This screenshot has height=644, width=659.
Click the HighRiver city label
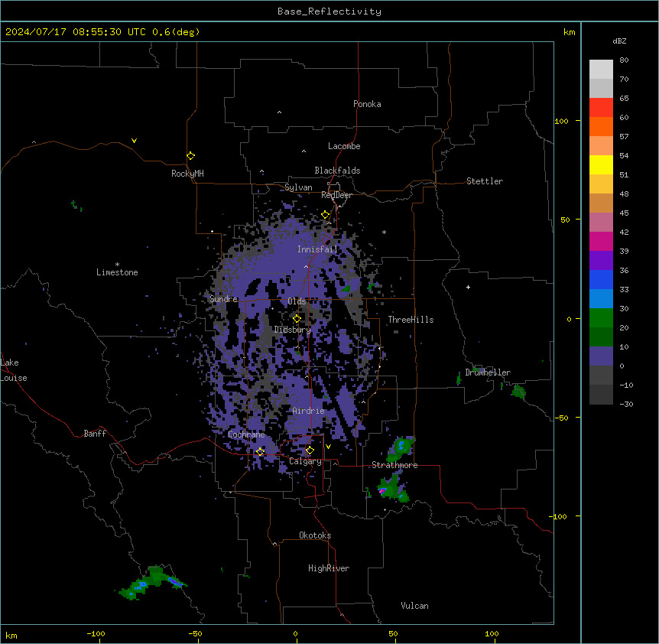point(329,568)
